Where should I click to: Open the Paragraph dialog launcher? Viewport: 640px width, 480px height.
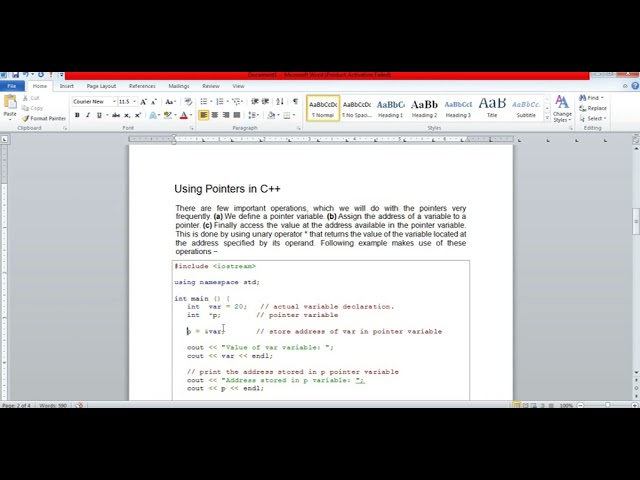[x=298, y=128]
